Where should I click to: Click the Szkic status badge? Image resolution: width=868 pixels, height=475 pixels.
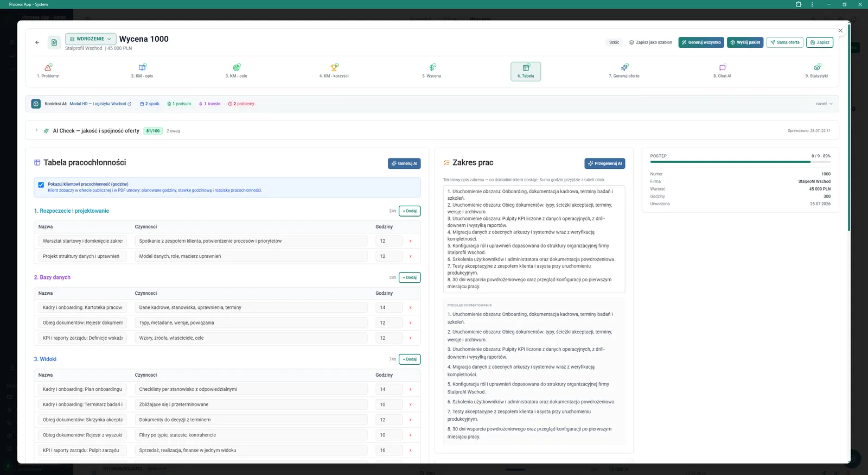coord(614,42)
